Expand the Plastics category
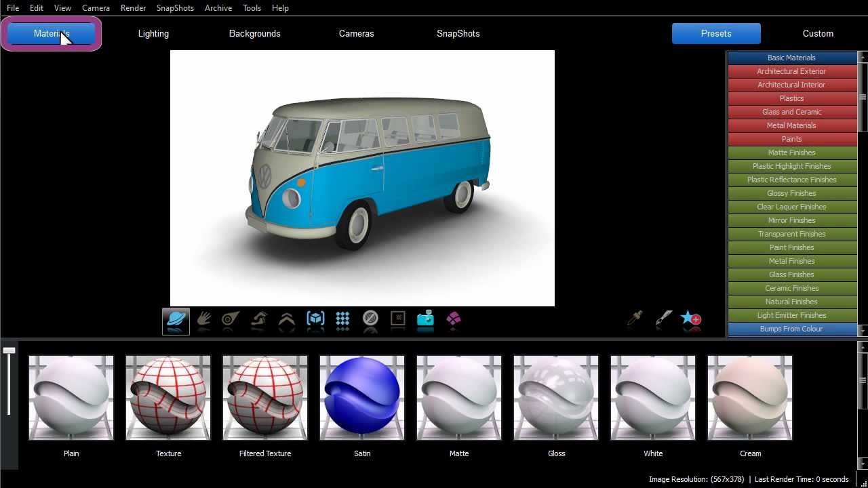The image size is (868, 488). [792, 98]
